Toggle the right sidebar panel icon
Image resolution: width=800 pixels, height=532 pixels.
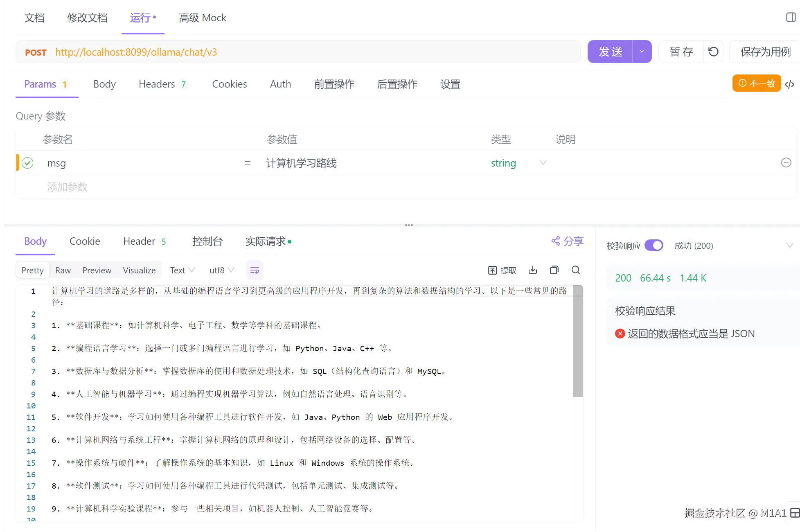[x=791, y=17]
